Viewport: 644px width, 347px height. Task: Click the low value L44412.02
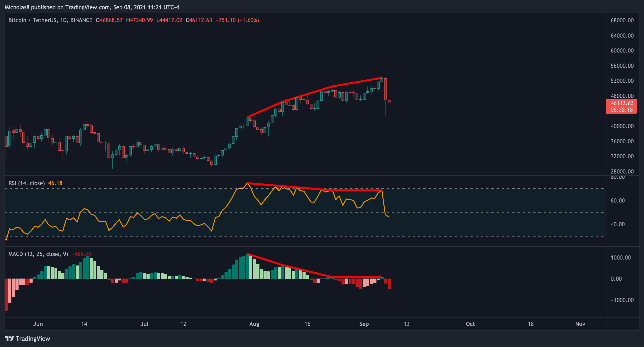point(169,20)
